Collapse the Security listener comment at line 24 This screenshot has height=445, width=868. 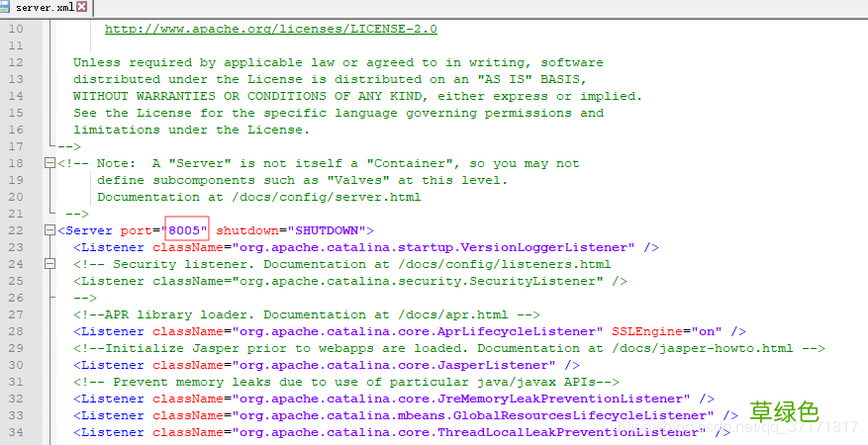(49, 264)
